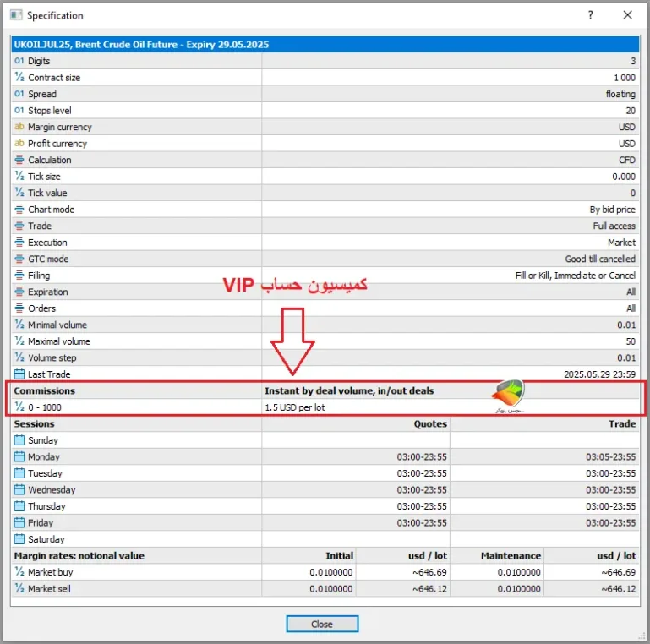Select the value Good till cancelled
Viewport: 650px width, 644px height.
pos(600,259)
